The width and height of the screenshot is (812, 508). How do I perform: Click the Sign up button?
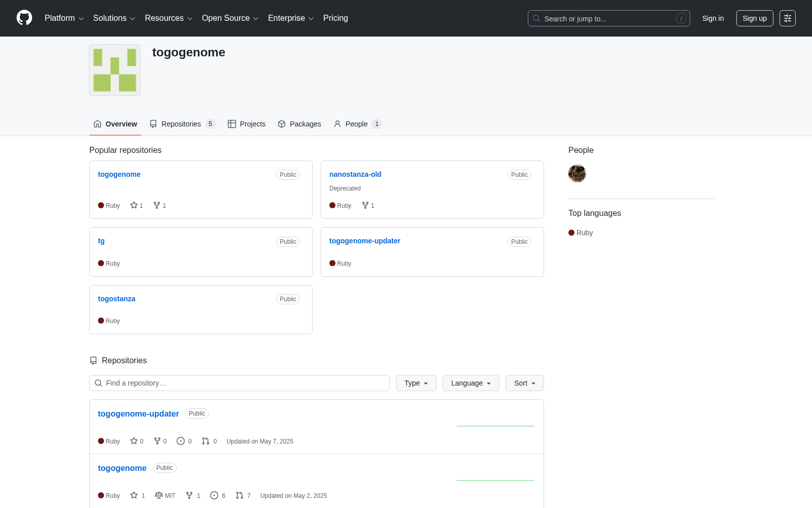(x=755, y=18)
